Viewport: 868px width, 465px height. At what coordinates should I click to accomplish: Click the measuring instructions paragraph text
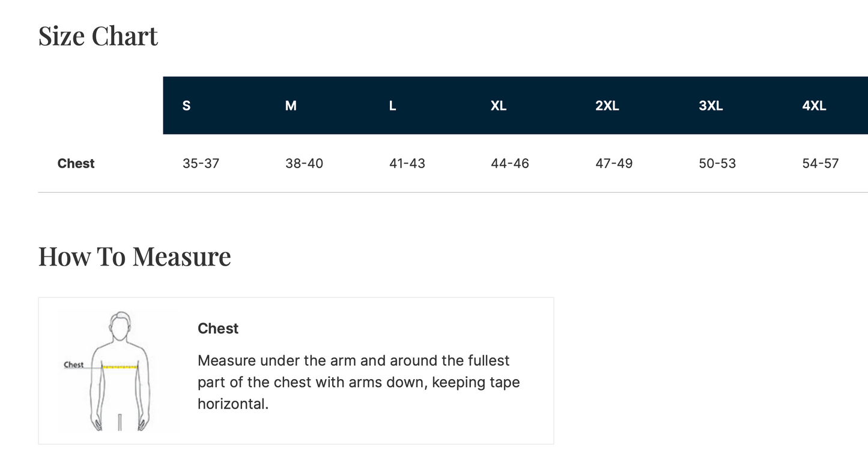[359, 382]
